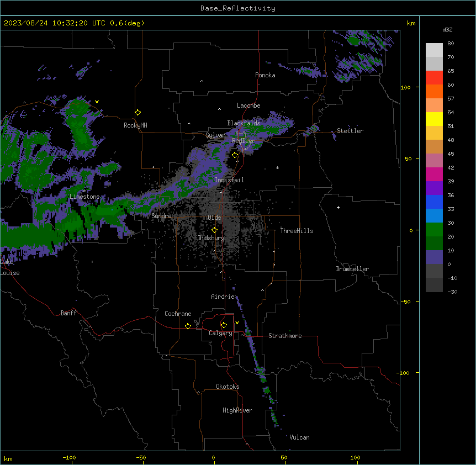Viewport: 476px width, 465px height.
Task: Click the yellow V marker east of Calgary
Action: (x=237, y=323)
